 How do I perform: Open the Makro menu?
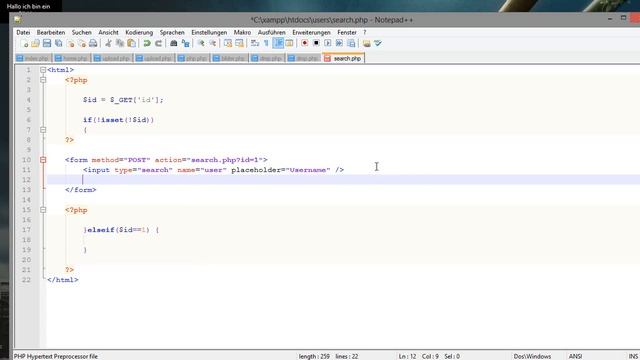coord(242,32)
